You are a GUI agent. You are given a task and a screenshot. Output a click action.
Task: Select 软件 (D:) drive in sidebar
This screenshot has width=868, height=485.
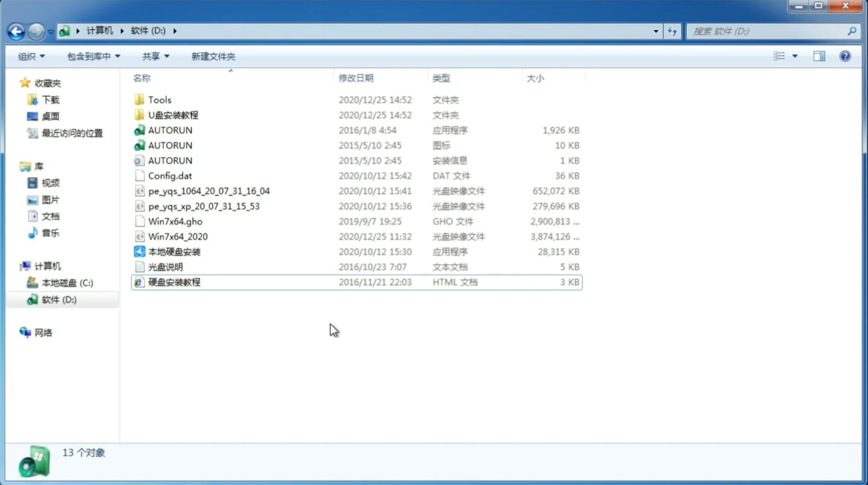pyautogui.click(x=58, y=299)
